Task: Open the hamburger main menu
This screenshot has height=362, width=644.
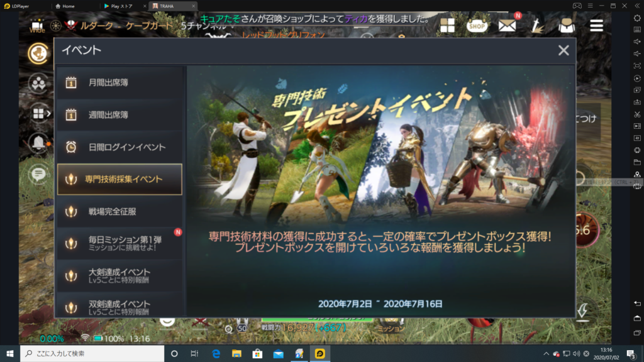Action: coord(596,25)
